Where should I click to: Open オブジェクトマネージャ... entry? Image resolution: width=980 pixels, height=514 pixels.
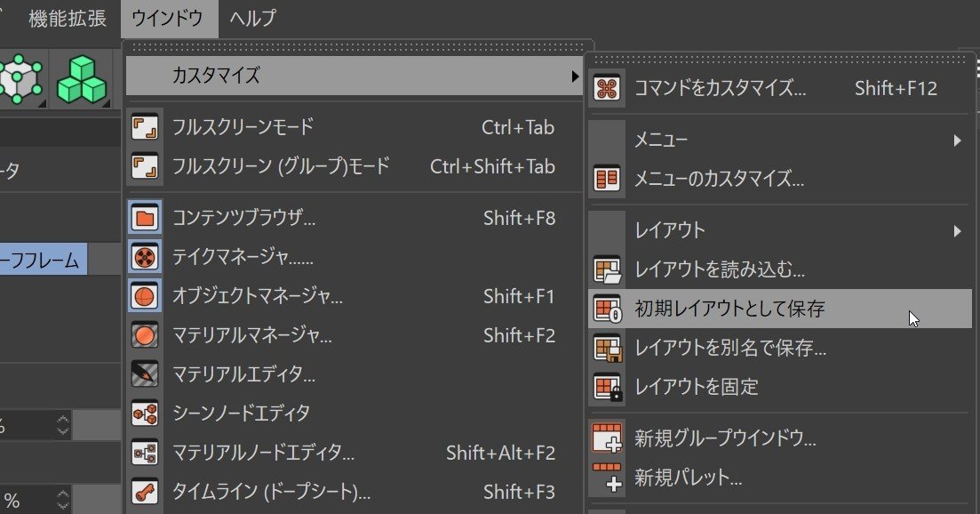[354, 296]
